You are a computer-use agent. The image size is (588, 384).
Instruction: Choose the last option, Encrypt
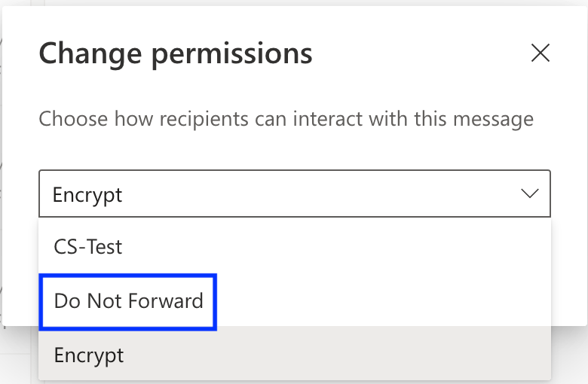click(x=89, y=355)
